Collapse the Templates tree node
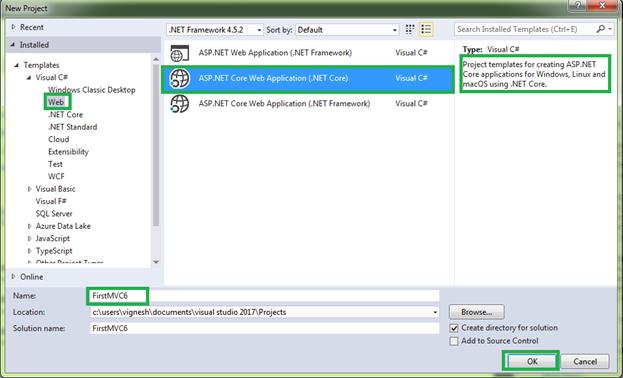The height and width of the screenshot is (378, 623). pos(17,65)
